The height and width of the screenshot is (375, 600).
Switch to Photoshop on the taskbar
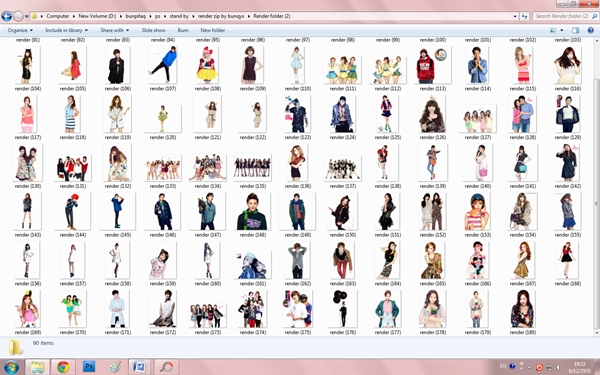click(89, 367)
